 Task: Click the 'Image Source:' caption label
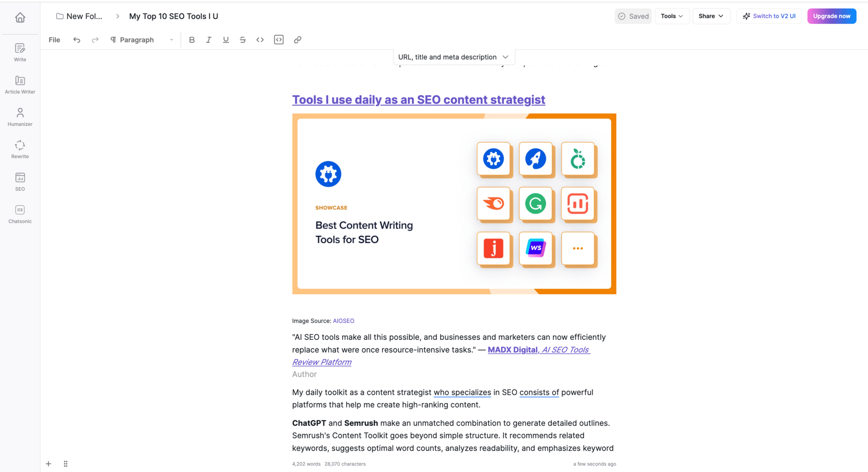311,321
